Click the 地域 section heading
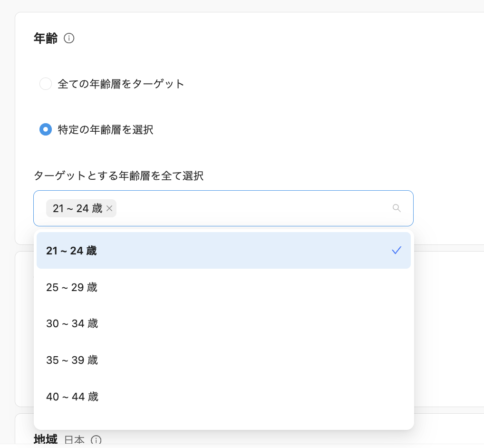 click(x=46, y=440)
